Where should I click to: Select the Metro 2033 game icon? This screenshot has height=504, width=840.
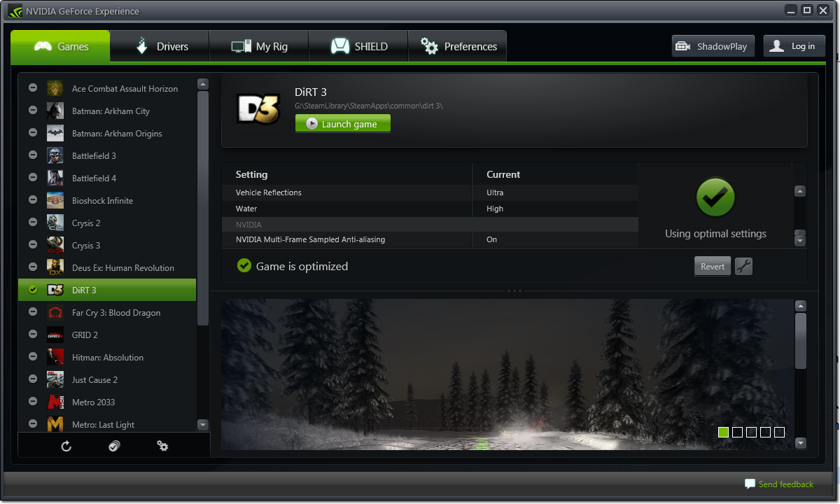55,402
